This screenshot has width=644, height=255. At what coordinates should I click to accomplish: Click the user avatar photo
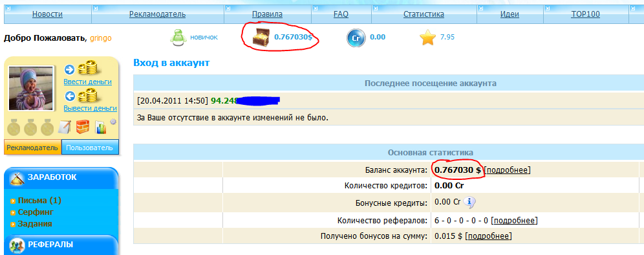[31, 88]
